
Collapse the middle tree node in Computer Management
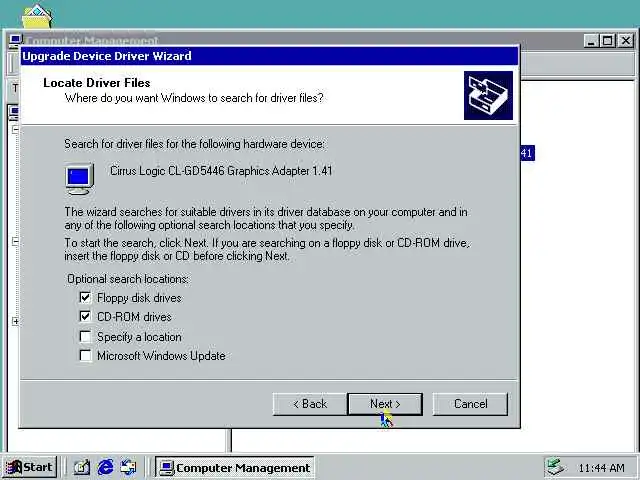(16, 241)
